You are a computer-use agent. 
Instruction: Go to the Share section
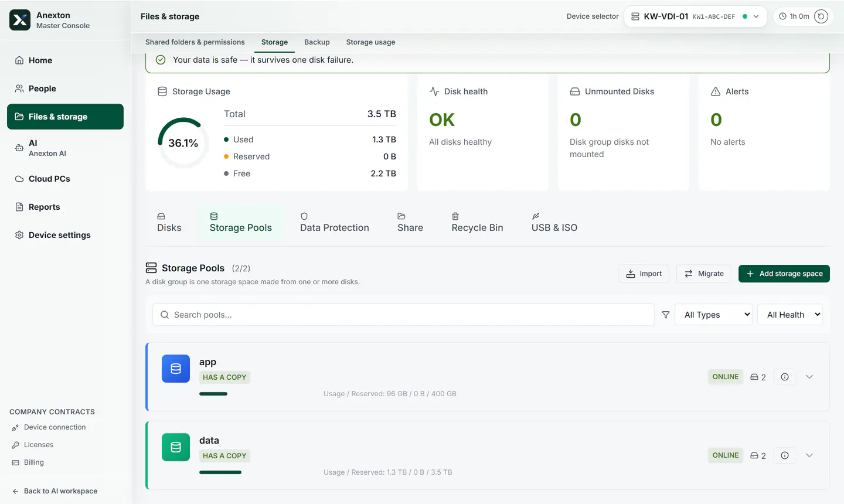(x=410, y=223)
